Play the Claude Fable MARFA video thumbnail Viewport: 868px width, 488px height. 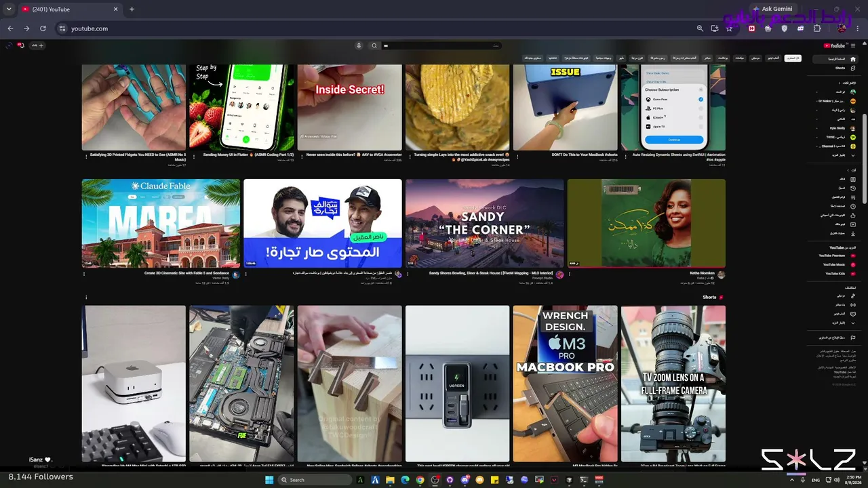161,223
